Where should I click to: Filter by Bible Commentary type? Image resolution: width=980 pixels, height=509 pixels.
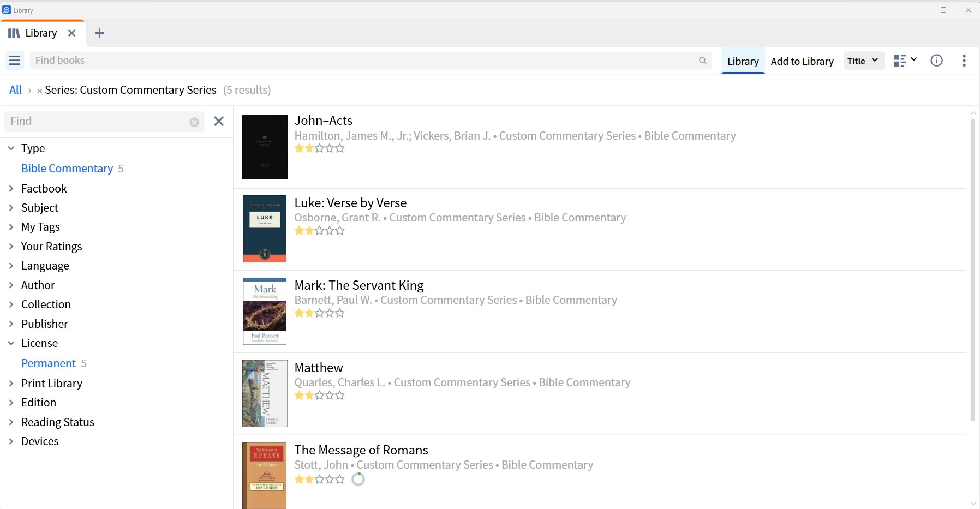[x=67, y=169]
